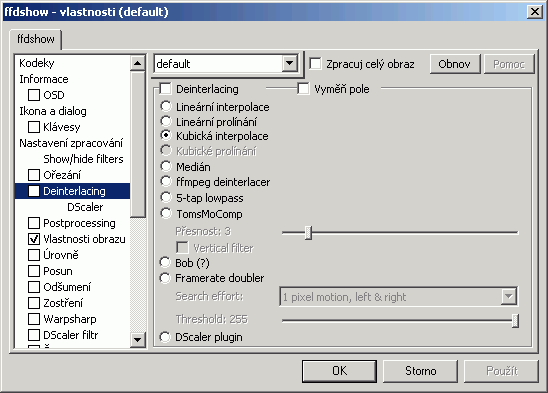This screenshot has height=393, width=548.
Task: Click the OK button
Action: [x=339, y=371]
